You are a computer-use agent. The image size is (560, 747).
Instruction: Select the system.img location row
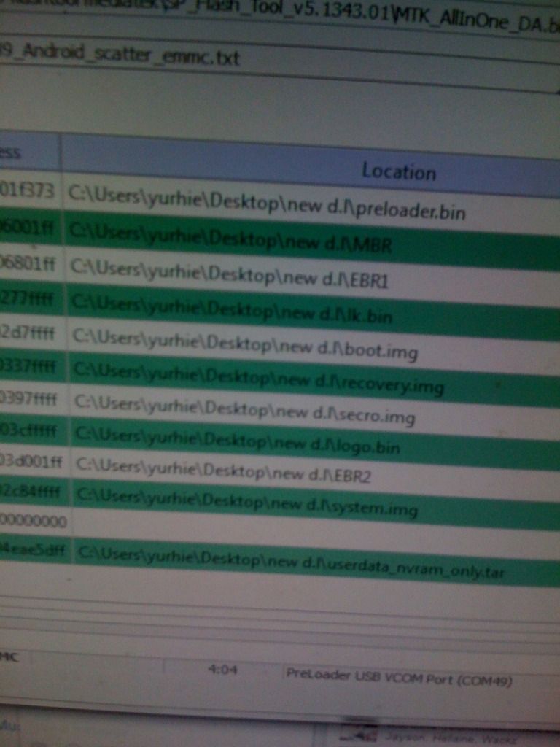coord(248,505)
